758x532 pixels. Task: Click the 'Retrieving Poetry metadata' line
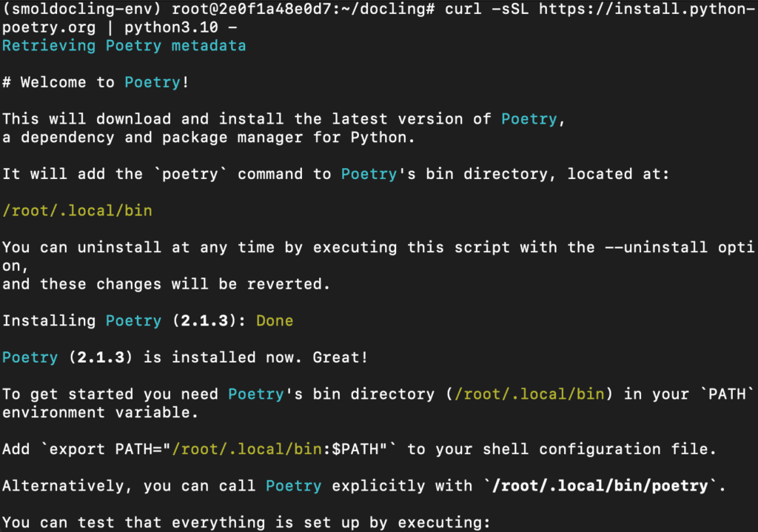(x=124, y=45)
